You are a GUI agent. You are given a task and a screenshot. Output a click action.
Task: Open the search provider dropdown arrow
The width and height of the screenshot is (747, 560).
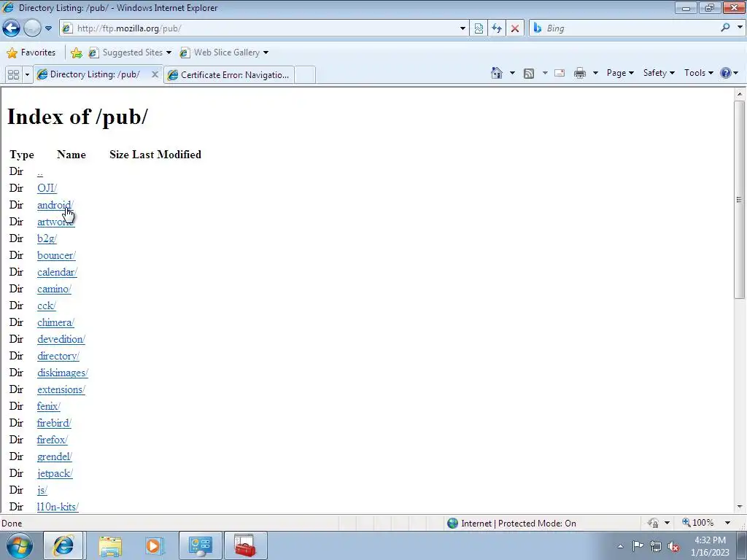click(740, 28)
